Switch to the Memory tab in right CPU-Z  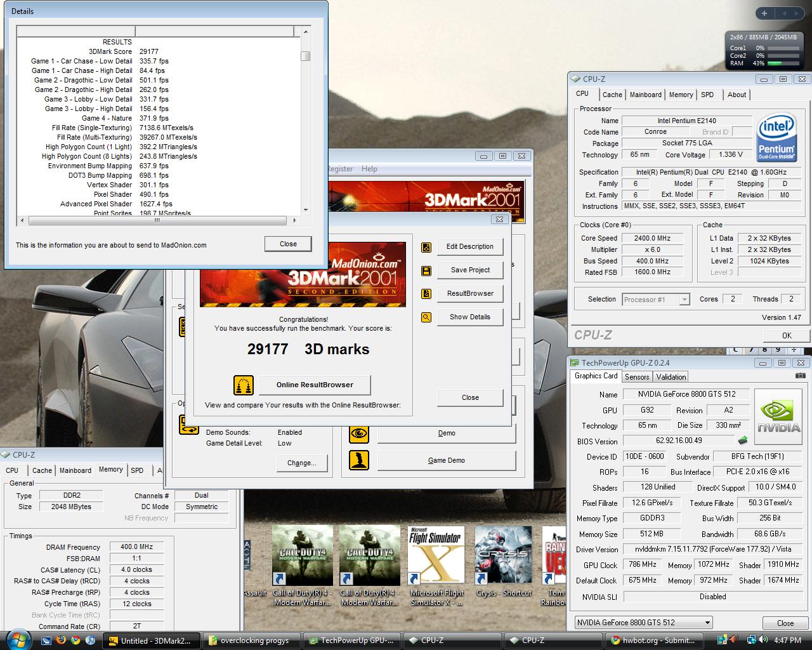click(681, 95)
